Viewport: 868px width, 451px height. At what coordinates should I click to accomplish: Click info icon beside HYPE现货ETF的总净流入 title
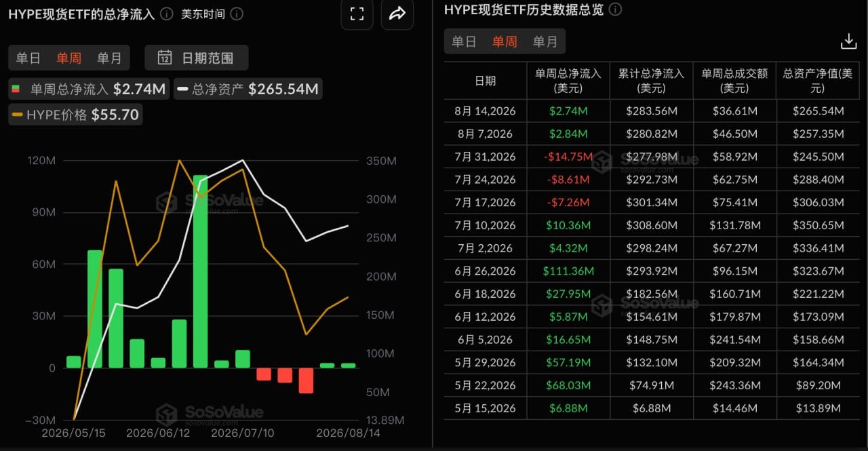click(166, 14)
